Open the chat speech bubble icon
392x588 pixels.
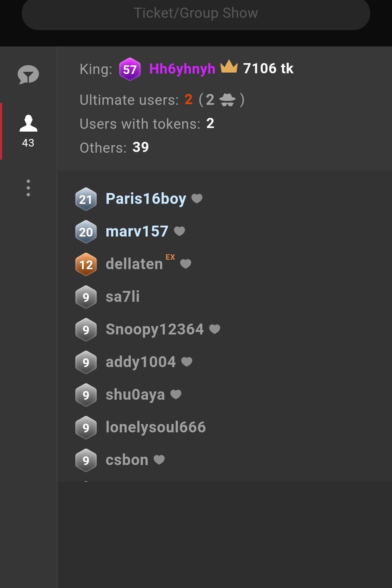[x=28, y=75]
